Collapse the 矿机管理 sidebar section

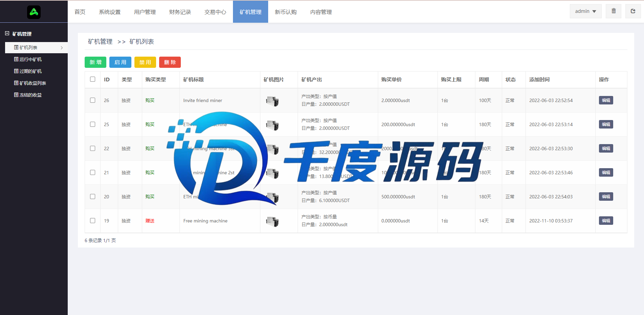tap(7, 34)
